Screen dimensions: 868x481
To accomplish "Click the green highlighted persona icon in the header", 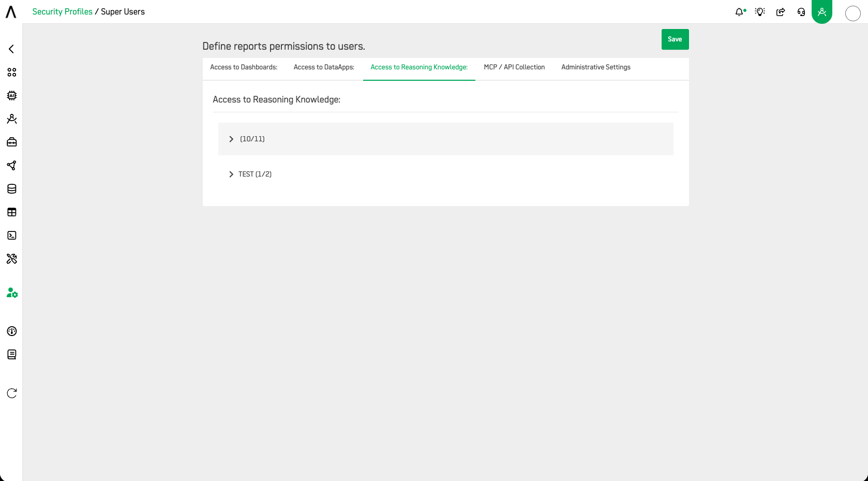I will pos(822,11).
